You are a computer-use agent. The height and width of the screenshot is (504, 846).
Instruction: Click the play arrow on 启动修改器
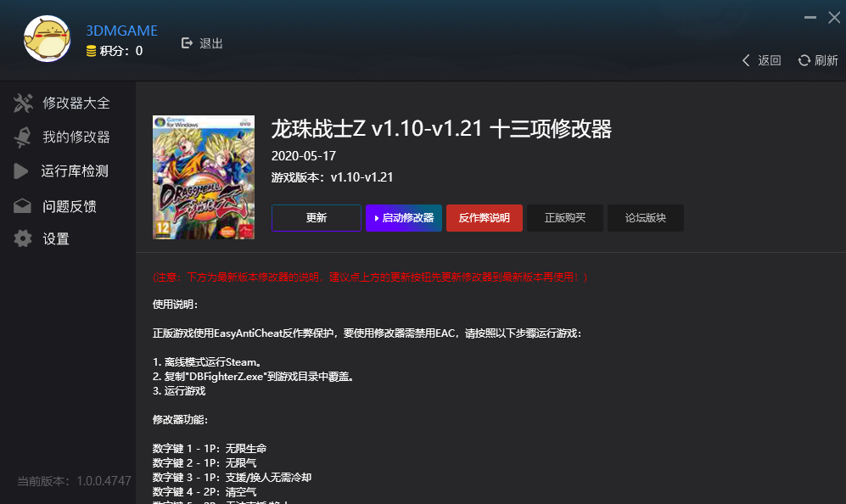tap(375, 218)
